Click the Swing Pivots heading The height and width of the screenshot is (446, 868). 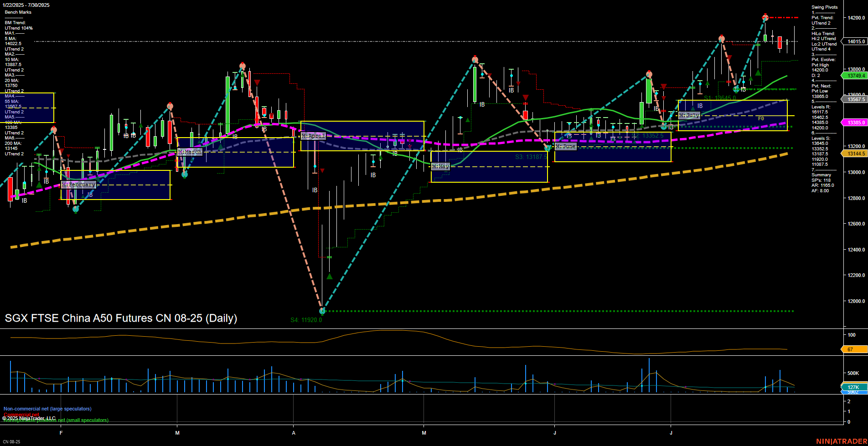pyautogui.click(x=824, y=7)
